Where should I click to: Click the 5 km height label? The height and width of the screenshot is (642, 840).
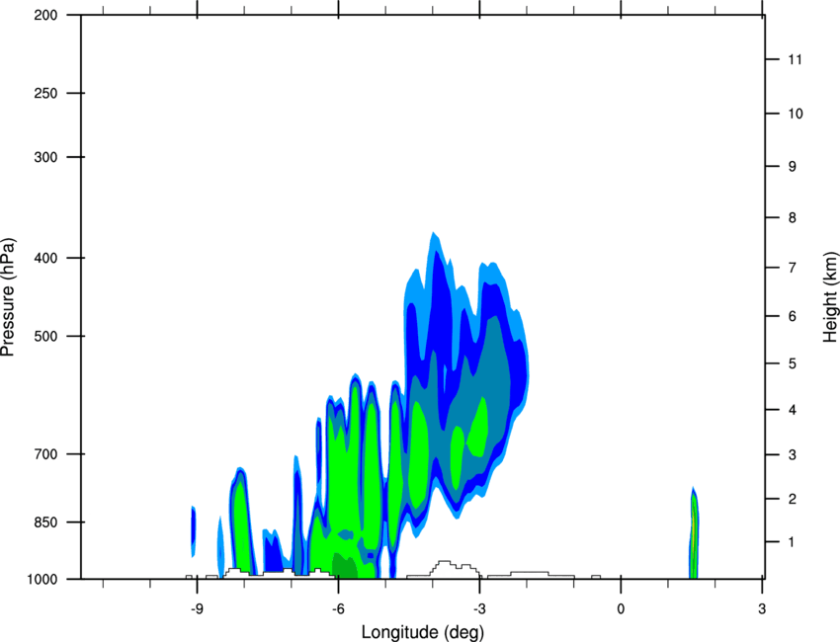click(x=793, y=363)
